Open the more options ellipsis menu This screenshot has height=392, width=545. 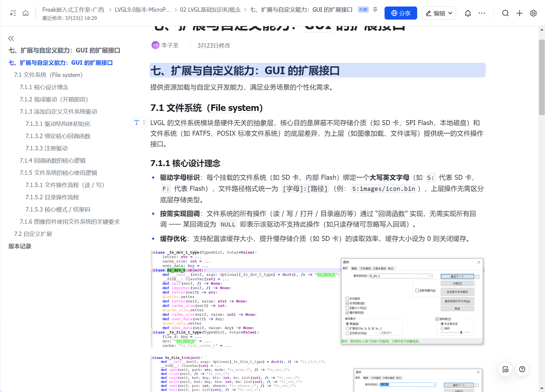click(x=482, y=13)
